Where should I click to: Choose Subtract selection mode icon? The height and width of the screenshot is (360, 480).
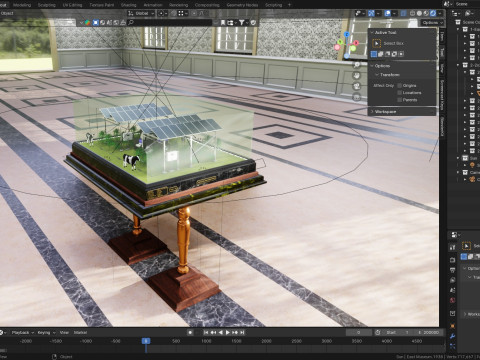click(x=388, y=54)
